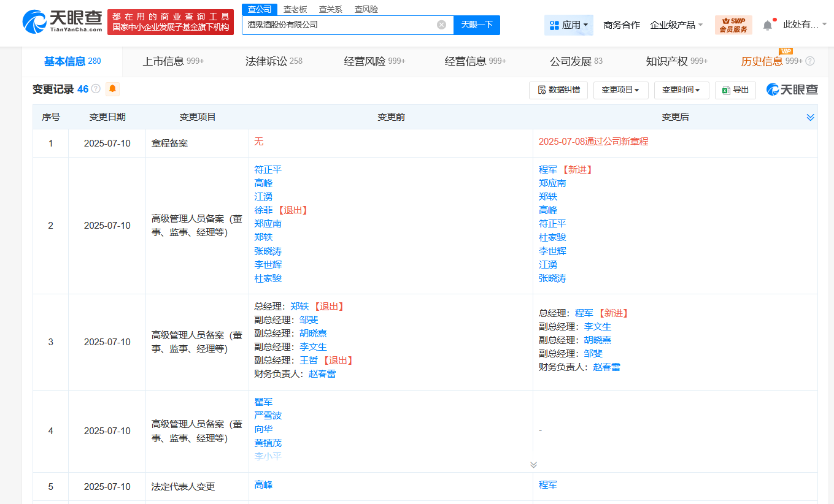
Task: Click the help icon beside 历史信息 tab
Action: (x=810, y=61)
